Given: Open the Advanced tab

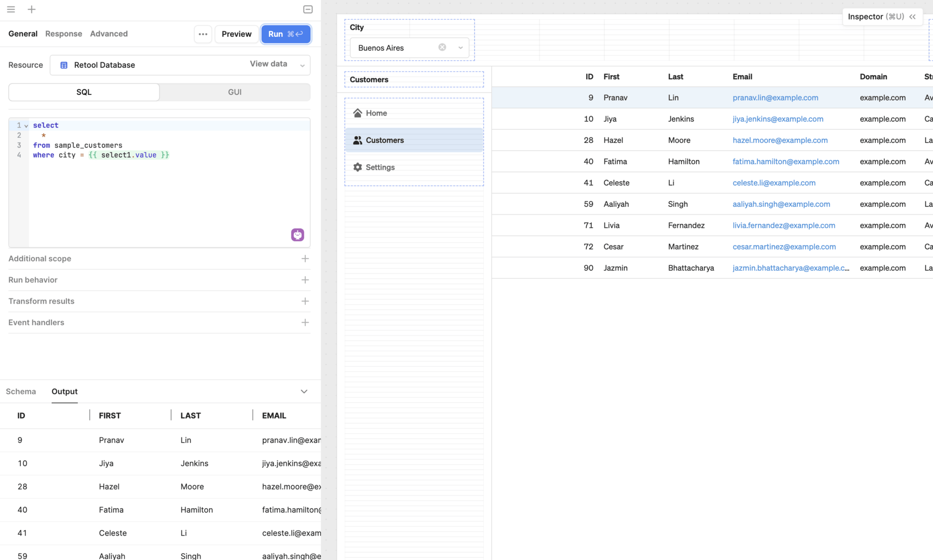Looking at the screenshot, I should click(109, 34).
